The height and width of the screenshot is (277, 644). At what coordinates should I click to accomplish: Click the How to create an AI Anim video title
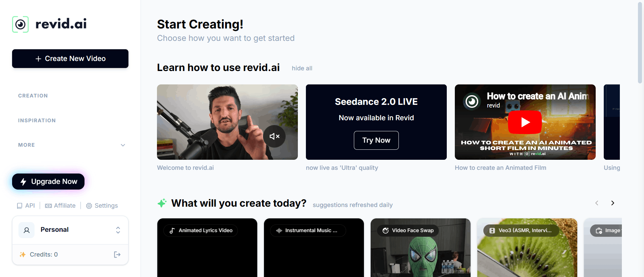(x=538, y=96)
